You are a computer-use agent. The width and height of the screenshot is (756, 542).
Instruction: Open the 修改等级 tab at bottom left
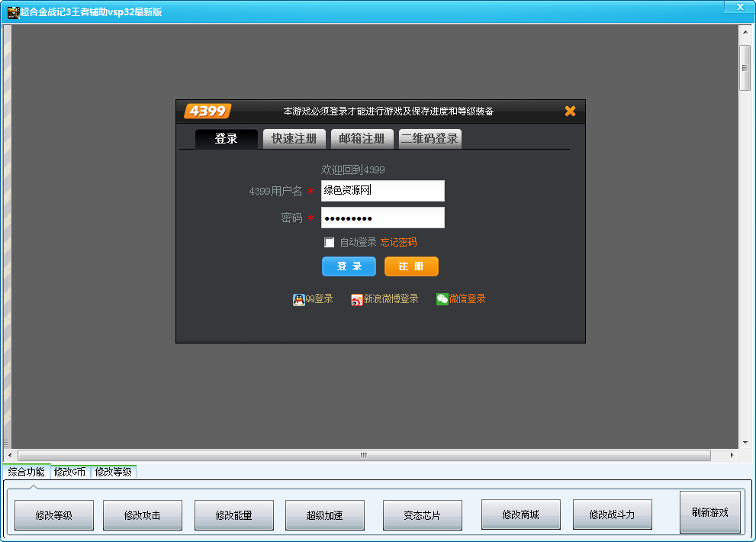pos(114,472)
